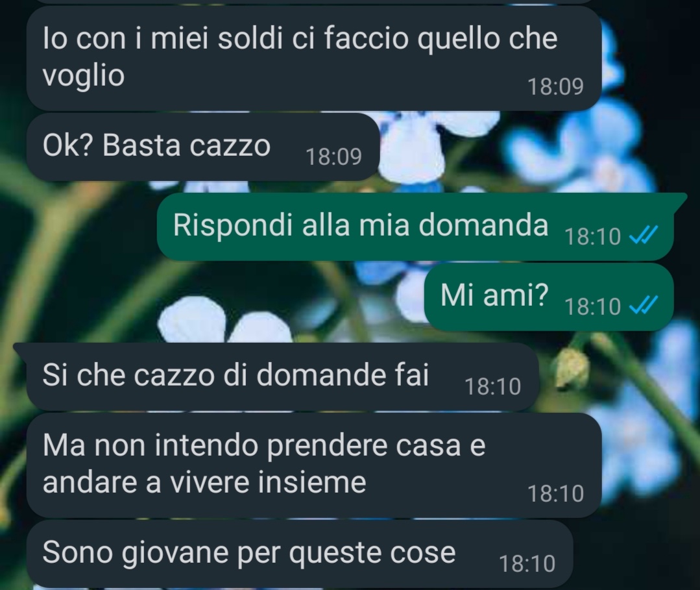Tap the 18:10 timestamp on 'Sono giovane per queste cose'
This screenshot has height=590, width=700.
527,563
